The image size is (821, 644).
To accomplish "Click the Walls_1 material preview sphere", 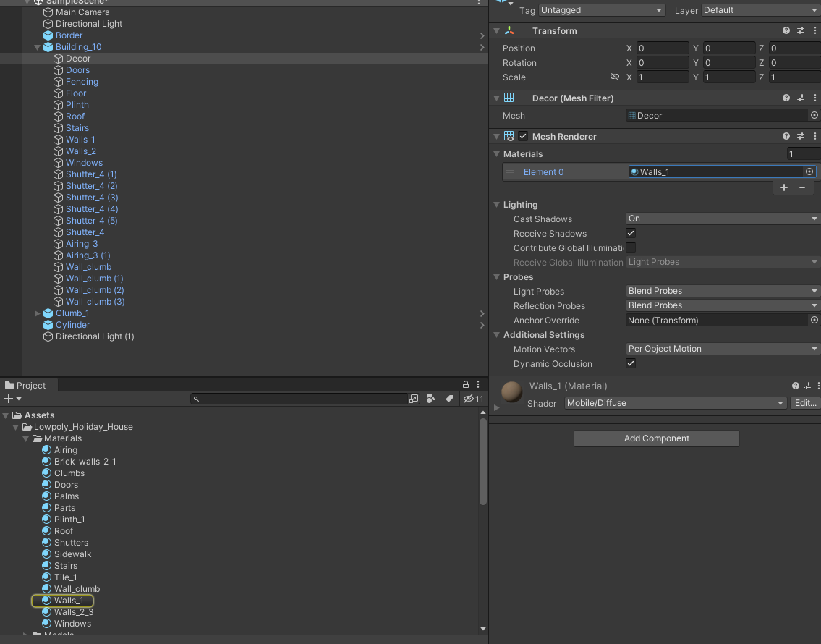I will (x=512, y=392).
